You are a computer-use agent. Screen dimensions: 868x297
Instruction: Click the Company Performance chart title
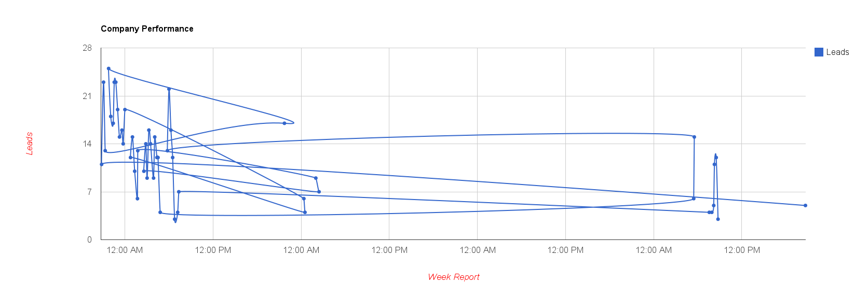(x=147, y=29)
